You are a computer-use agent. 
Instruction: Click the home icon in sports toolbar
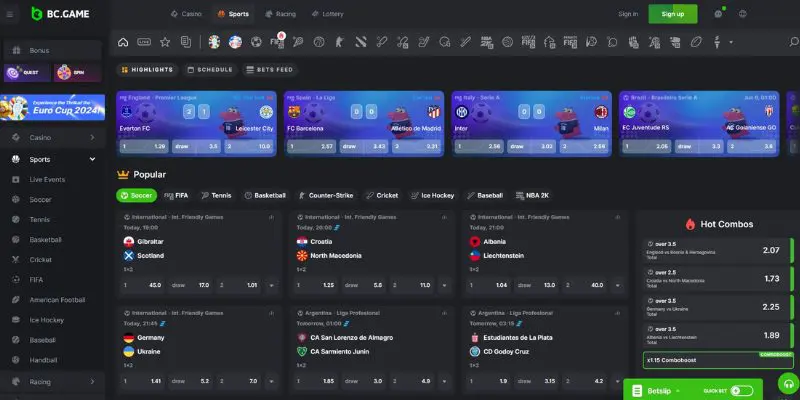click(123, 42)
